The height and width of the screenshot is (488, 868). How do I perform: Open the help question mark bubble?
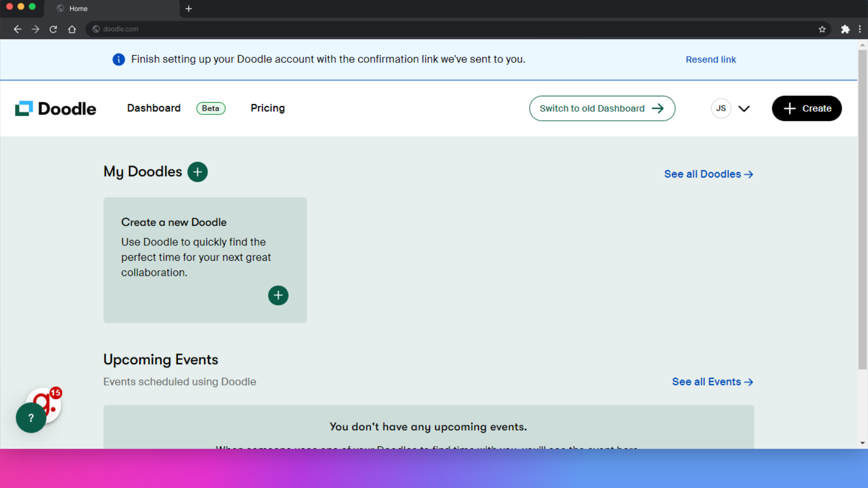coord(31,418)
